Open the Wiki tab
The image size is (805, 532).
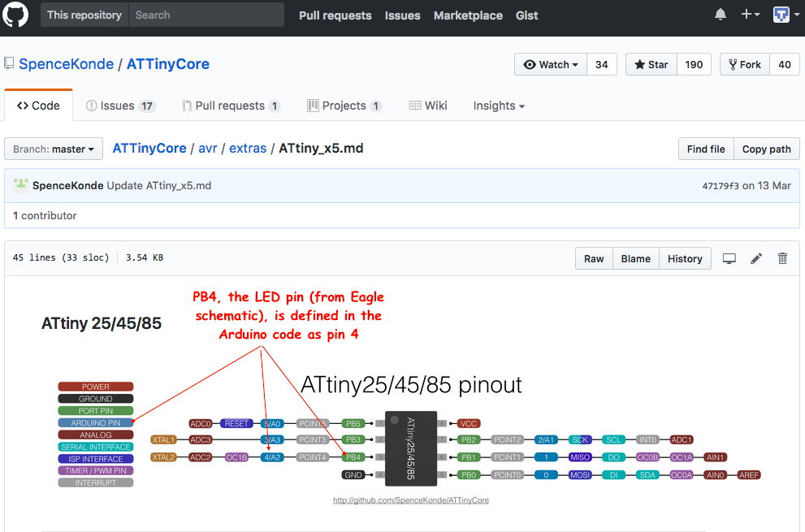(x=428, y=106)
